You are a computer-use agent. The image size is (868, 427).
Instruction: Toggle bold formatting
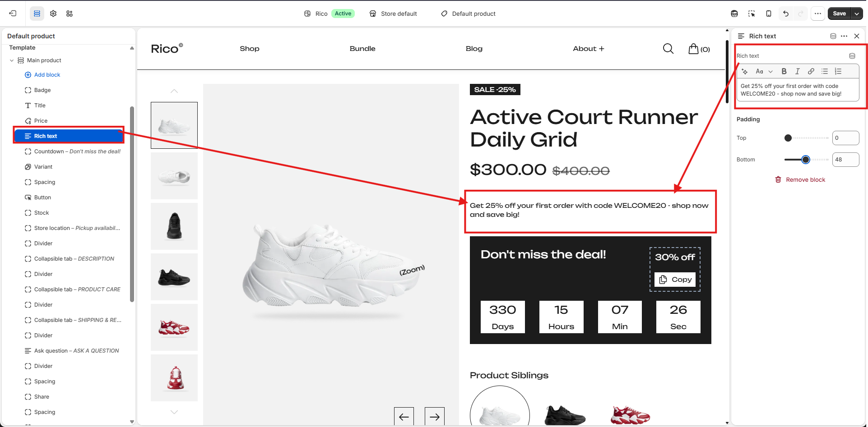pyautogui.click(x=784, y=71)
